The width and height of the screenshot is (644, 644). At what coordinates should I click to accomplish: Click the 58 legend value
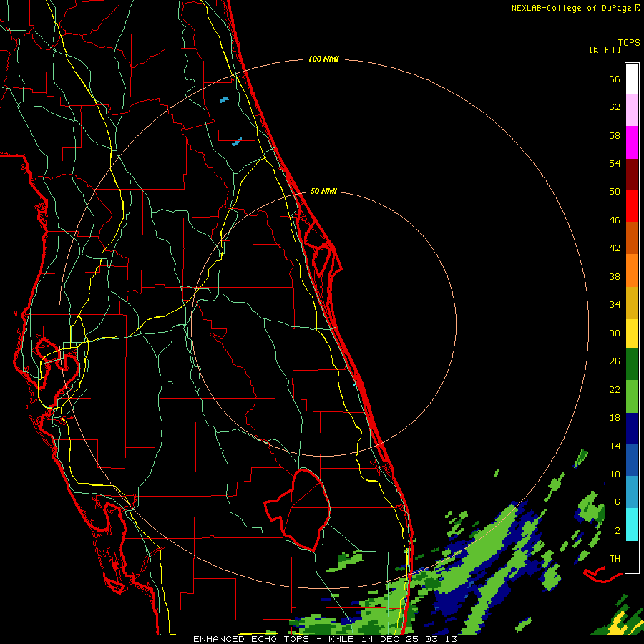click(x=615, y=135)
